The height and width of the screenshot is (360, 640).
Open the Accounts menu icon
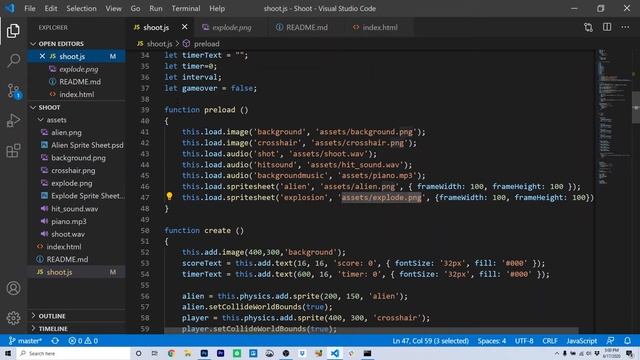[x=13, y=288]
